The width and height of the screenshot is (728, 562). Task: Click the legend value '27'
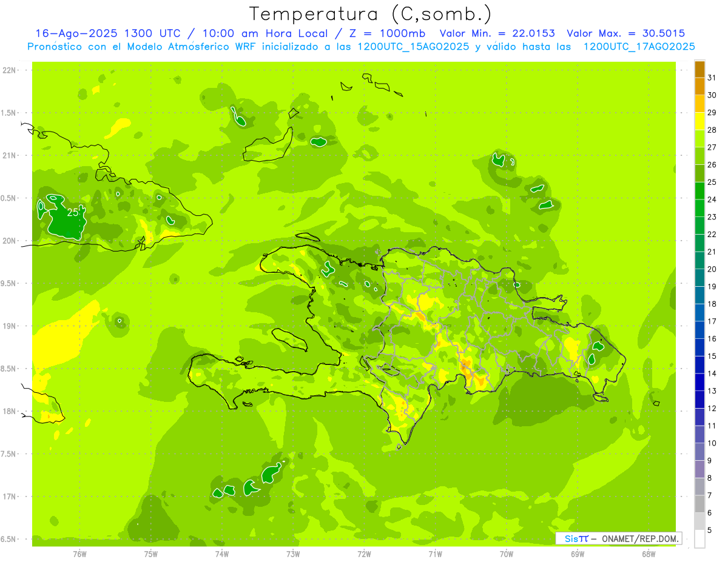pyautogui.click(x=712, y=147)
